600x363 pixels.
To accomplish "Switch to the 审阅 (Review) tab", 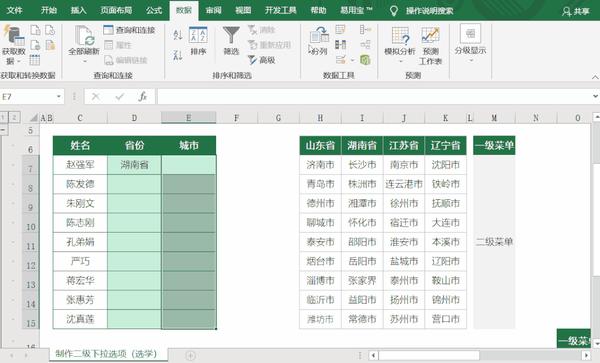I will point(214,10).
